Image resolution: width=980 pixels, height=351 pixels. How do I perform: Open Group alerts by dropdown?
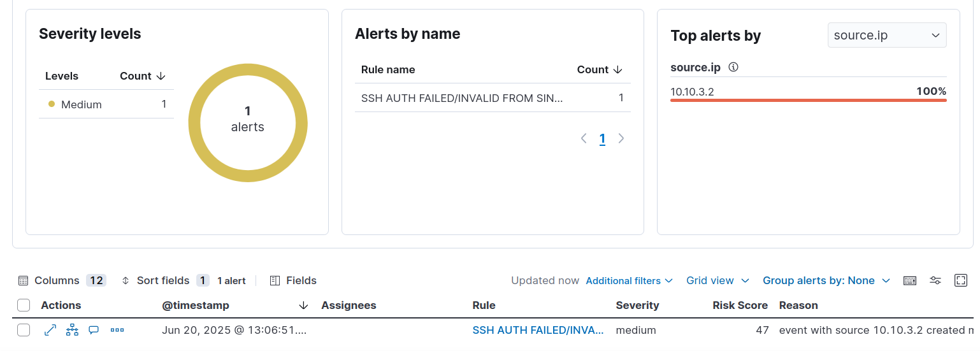[826, 280]
